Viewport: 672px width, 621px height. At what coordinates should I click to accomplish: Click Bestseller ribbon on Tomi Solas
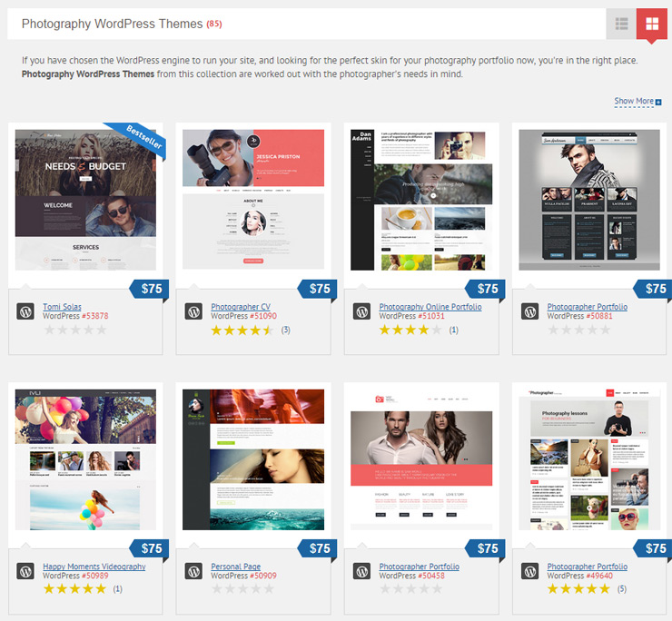[x=139, y=139]
